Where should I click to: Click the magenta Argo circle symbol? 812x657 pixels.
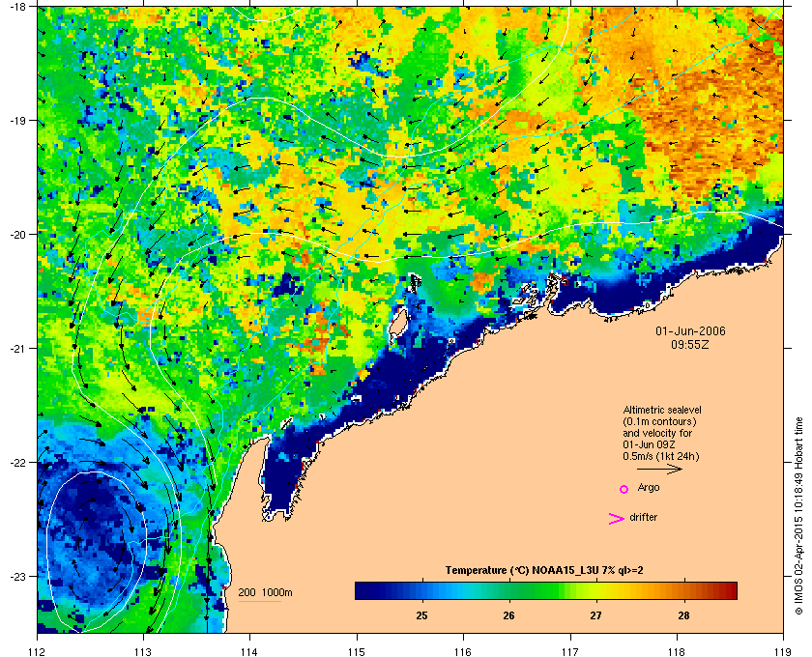click(624, 489)
